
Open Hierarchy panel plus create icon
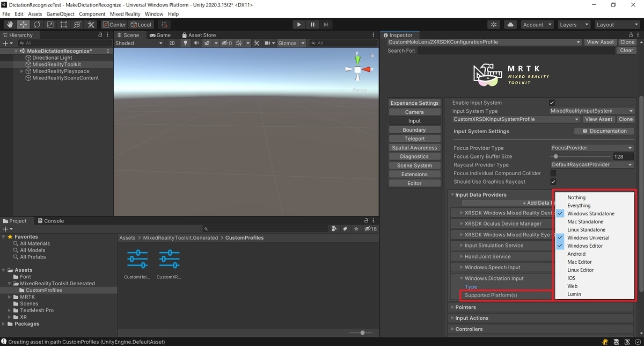[x=7, y=43]
